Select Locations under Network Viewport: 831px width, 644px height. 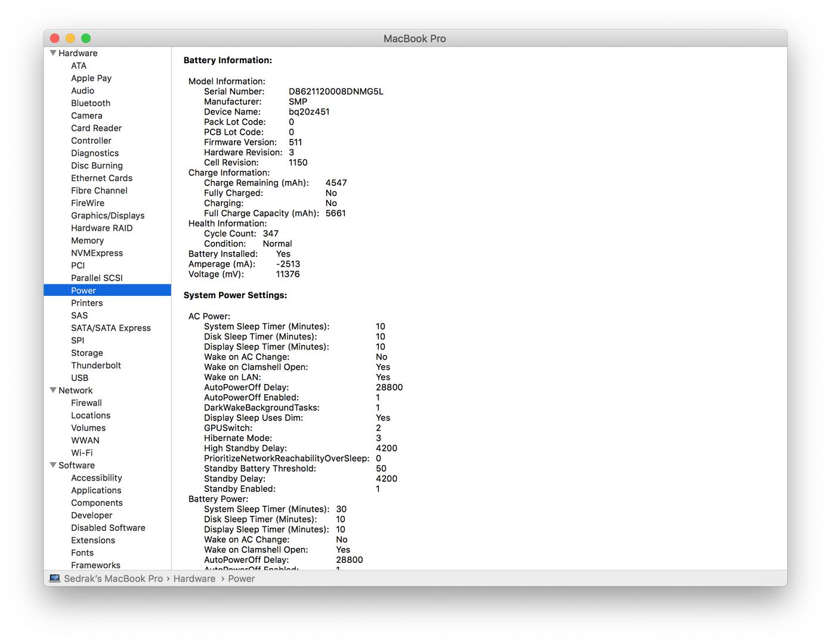pos(91,416)
